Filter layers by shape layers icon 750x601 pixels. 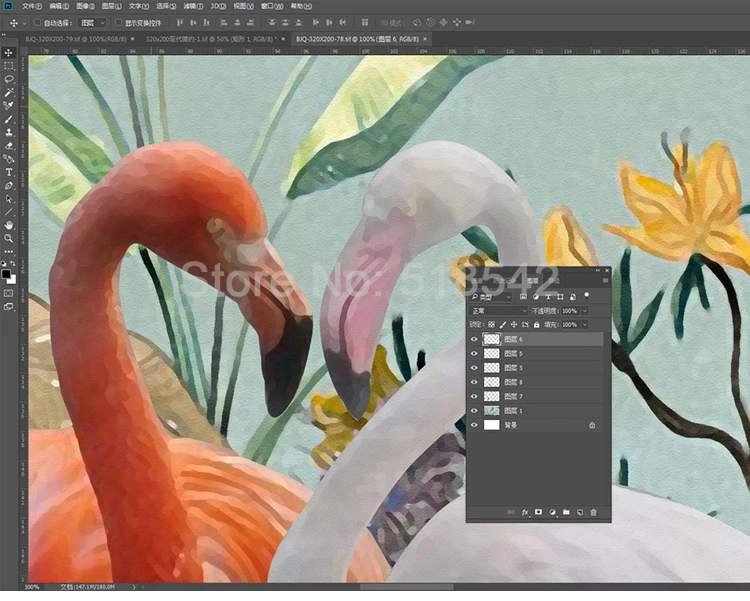[561, 297]
